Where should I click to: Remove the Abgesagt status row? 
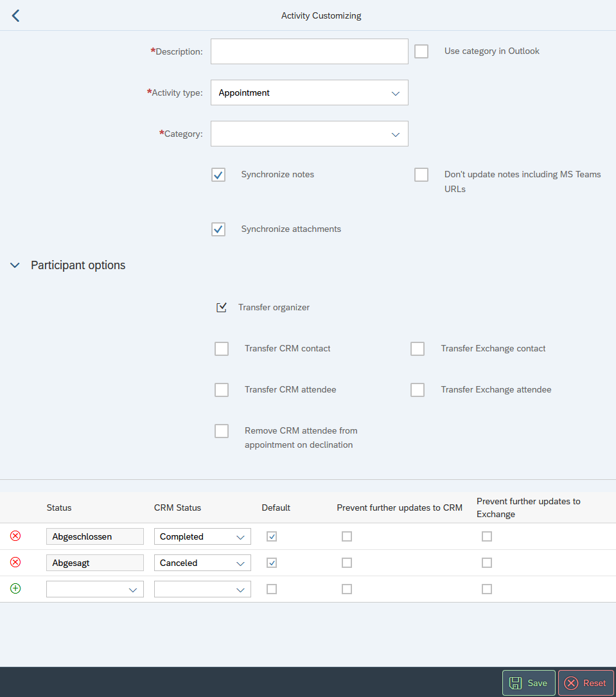coord(15,563)
